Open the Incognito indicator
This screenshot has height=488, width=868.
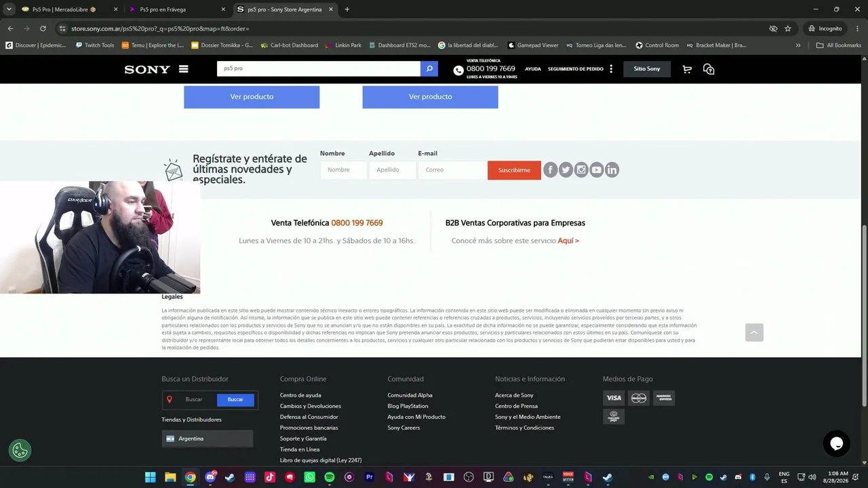[x=825, y=28]
